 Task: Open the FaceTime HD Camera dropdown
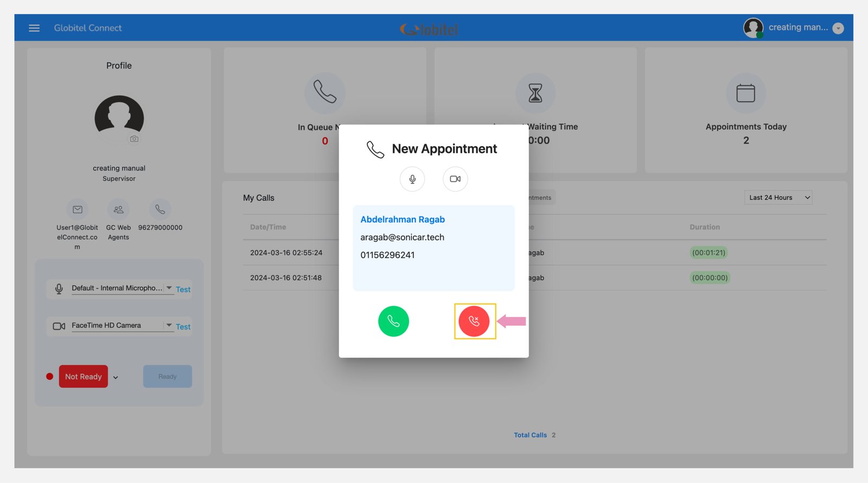(169, 325)
